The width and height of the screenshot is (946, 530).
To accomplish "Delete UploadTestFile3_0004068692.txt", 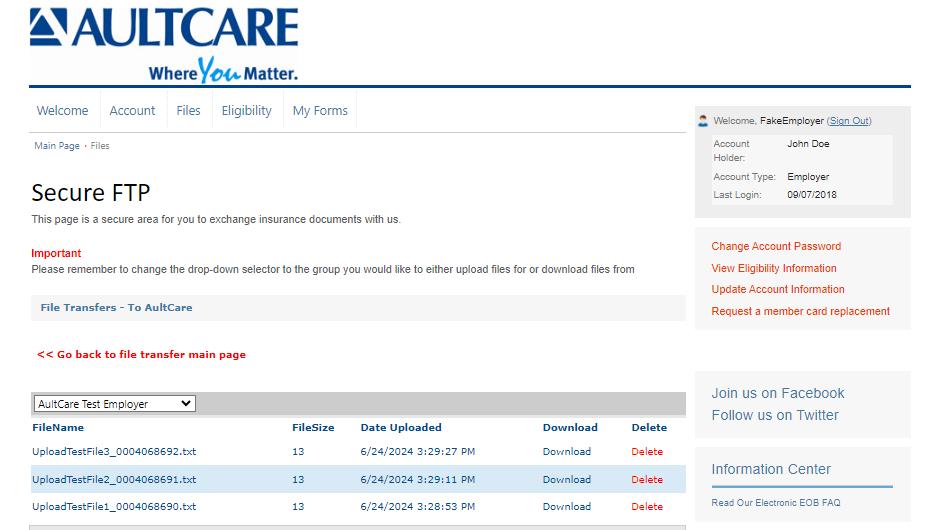I will pos(647,452).
